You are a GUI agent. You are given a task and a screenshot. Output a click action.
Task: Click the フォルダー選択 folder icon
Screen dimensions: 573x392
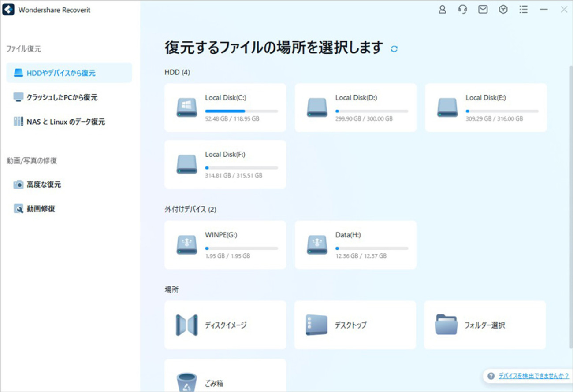pyautogui.click(x=446, y=325)
